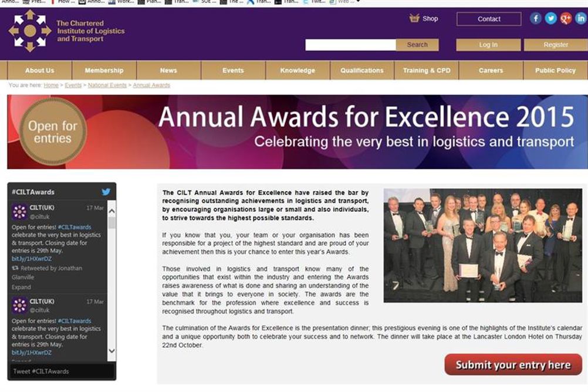588x392 pixels.
Task: Open the Google Plus icon
Action: click(566, 18)
